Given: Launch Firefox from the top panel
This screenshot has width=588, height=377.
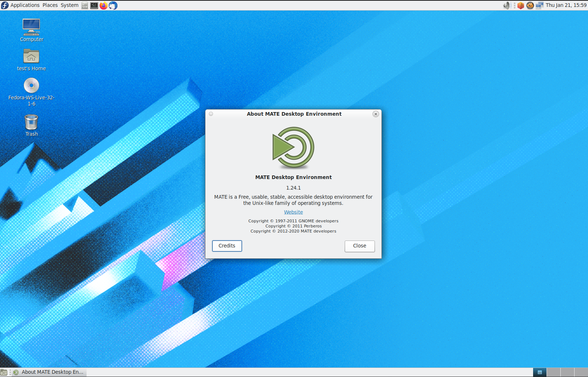Looking at the screenshot, I should (104, 5).
